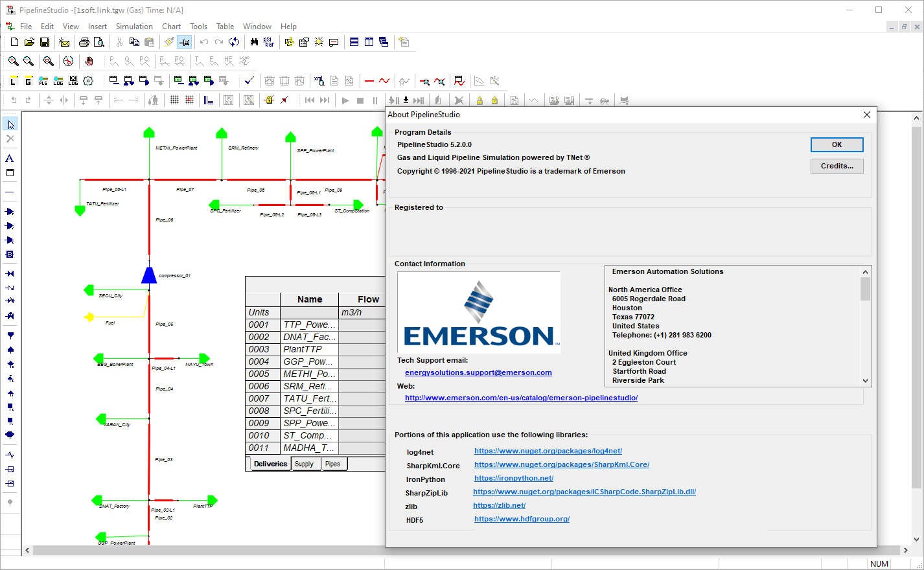Click the red padlock toolbar icon
Screen dimensions: 924x570
point(269,100)
